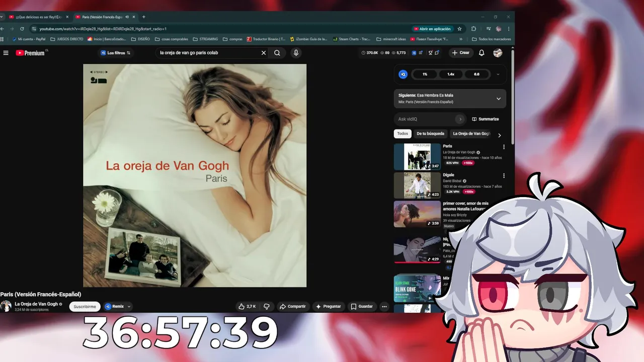Select the Todos filter chip
Image resolution: width=644 pixels, height=362 pixels.
pos(403,134)
